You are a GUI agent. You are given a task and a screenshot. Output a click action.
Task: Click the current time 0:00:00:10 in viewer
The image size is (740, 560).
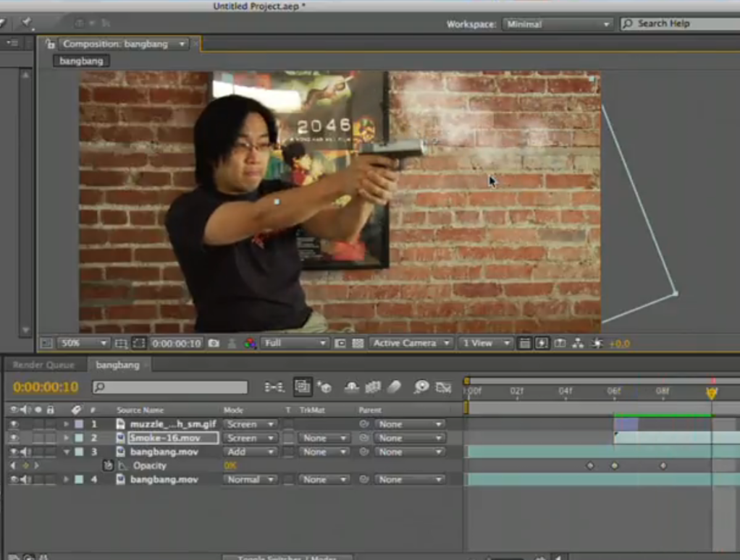click(177, 343)
